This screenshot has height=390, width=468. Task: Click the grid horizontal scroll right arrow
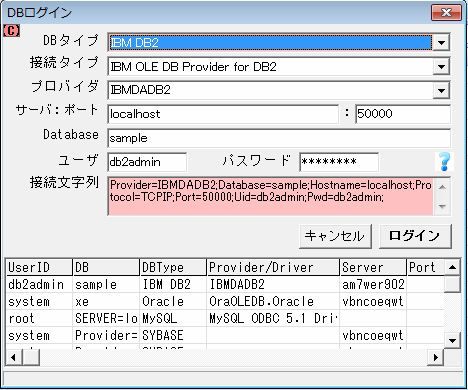pyautogui.click(x=436, y=358)
